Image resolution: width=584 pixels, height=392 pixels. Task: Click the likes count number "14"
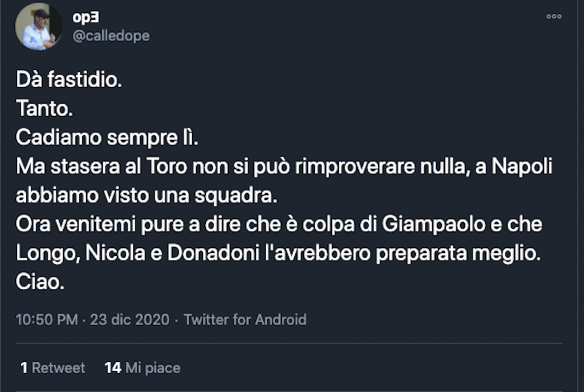click(x=113, y=368)
